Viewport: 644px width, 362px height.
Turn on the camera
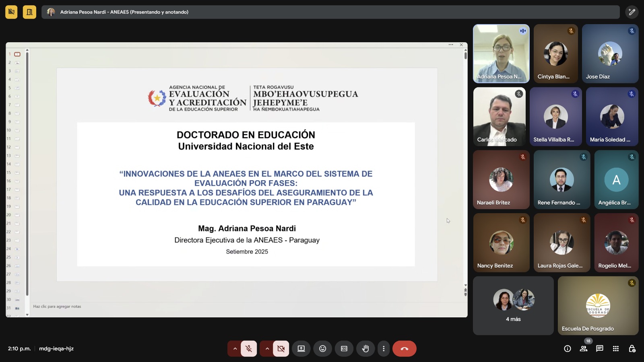click(x=281, y=349)
